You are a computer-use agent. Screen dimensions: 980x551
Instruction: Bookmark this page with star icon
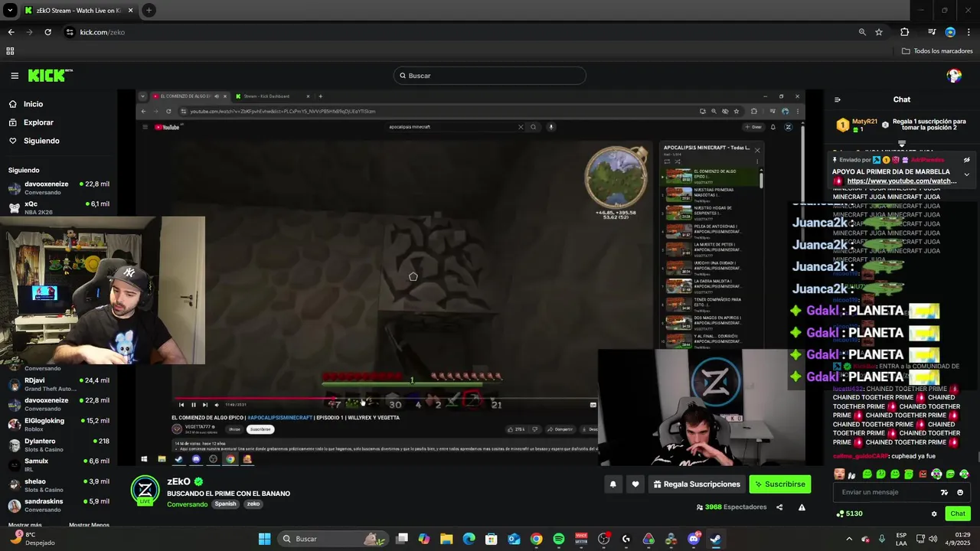879,32
